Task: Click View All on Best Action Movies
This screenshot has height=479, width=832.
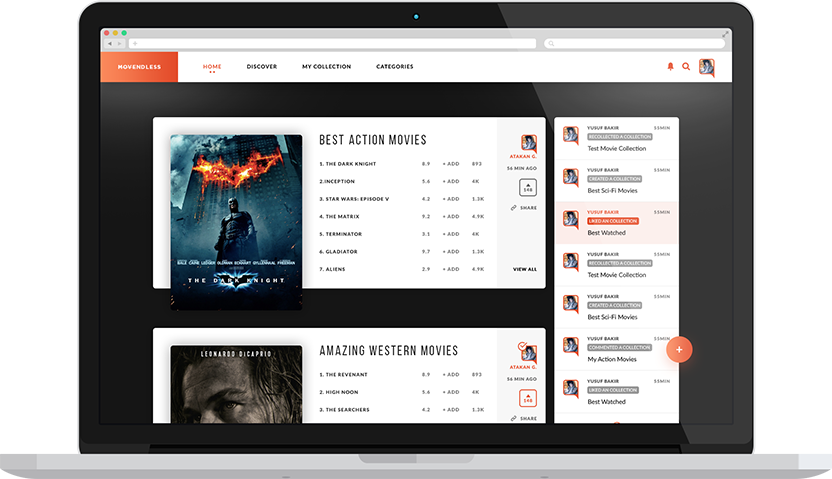Action: [x=525, y=269]
